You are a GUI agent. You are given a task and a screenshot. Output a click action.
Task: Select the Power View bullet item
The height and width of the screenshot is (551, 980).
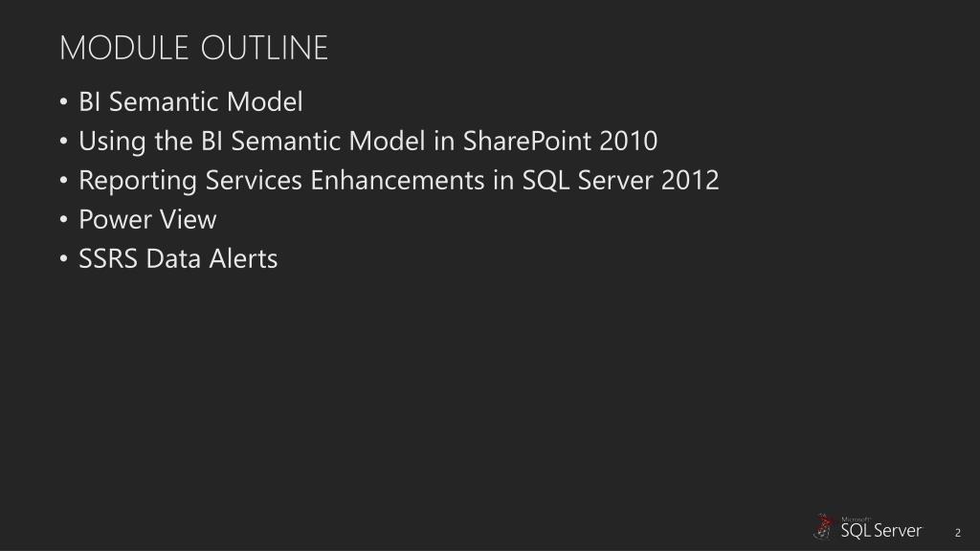click(x=147, y=219)
